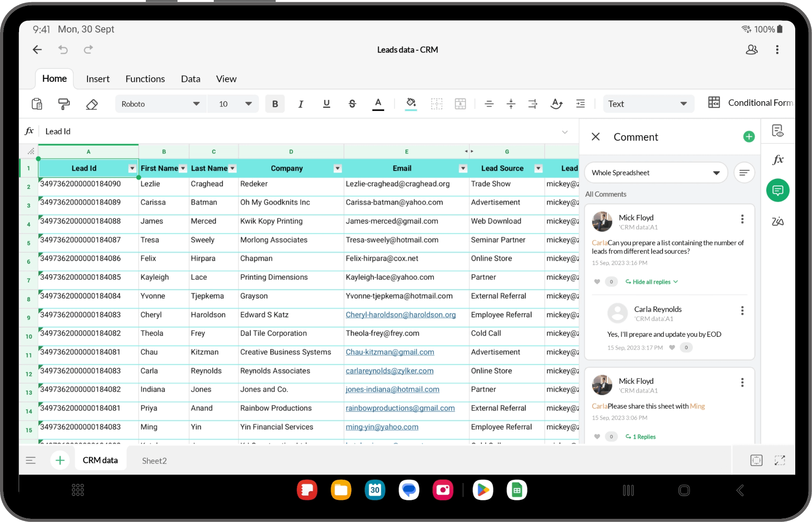
Task: Toggle bold formatting
Action: pyautogui.click(x=275, y=104)
